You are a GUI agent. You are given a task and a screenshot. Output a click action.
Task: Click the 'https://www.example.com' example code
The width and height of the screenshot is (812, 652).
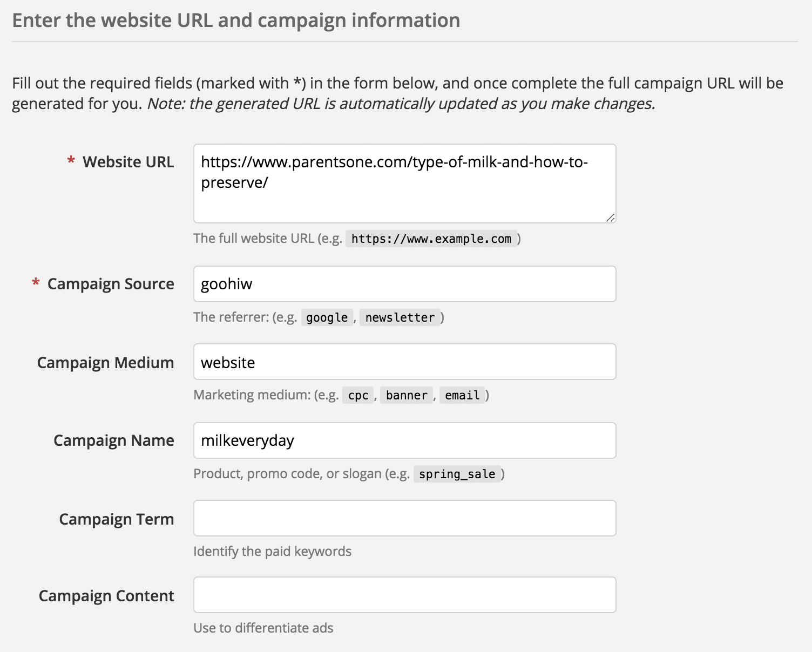point(431,239)
